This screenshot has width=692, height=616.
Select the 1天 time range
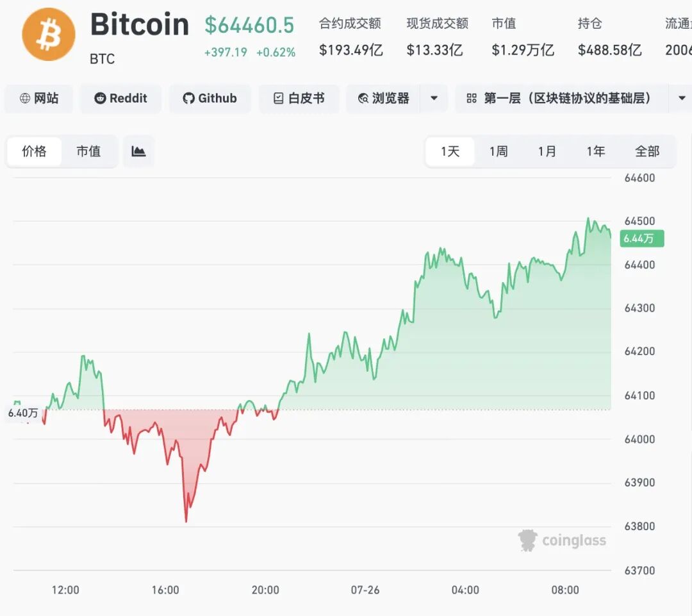450,151
